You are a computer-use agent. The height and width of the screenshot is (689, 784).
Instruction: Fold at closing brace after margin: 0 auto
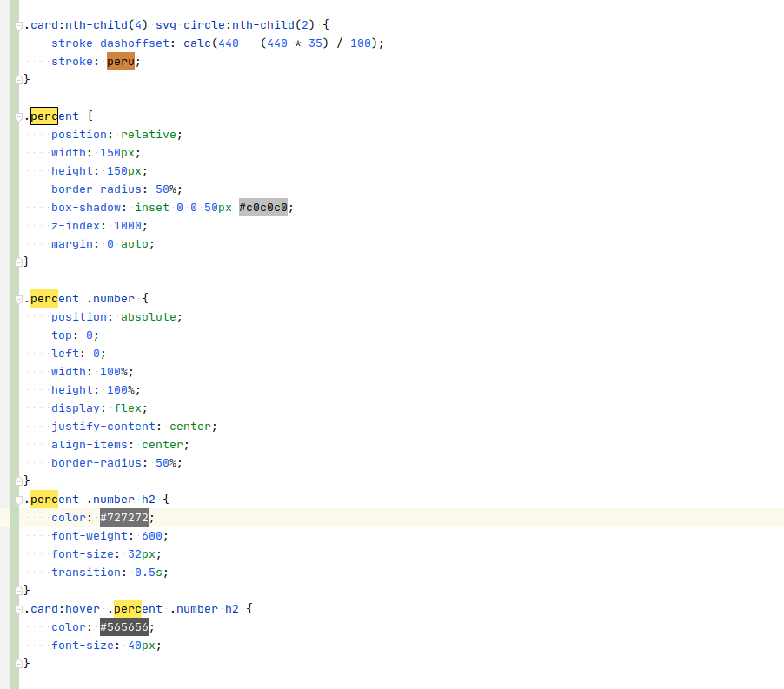18,262
